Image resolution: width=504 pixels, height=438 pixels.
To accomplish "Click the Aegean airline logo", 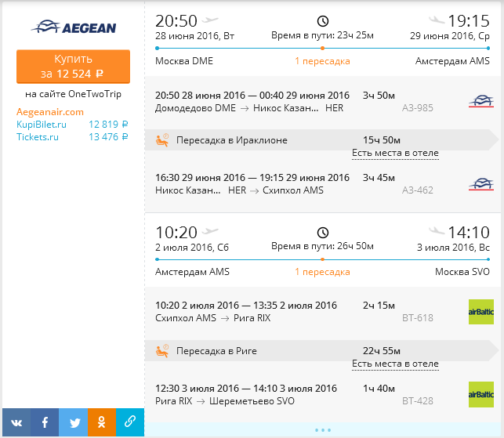I will tap(74, 27).
